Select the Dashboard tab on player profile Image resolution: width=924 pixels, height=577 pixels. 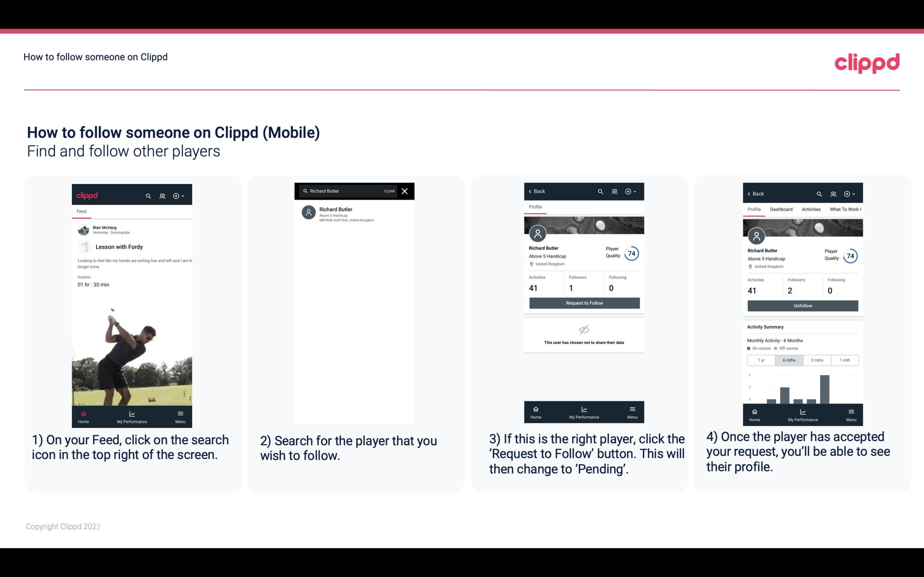(781, 209)
